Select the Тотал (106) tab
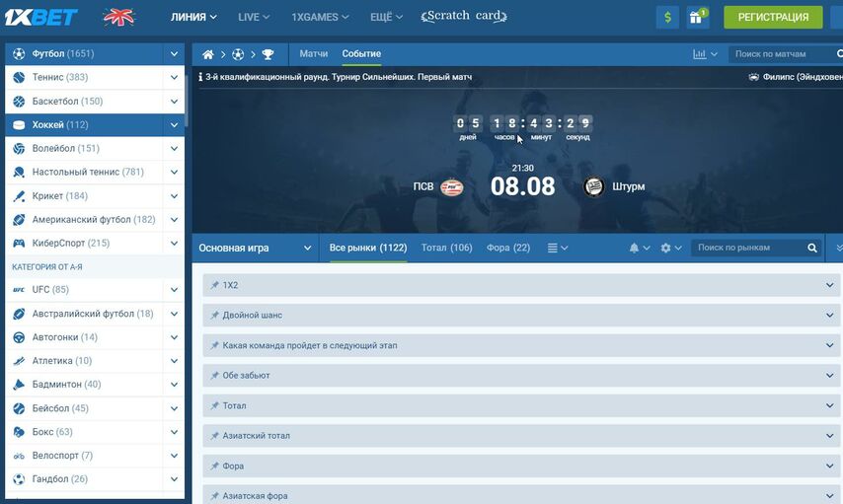Image resolution: width=843 pixels, height=504 pixels. [447, 248]
